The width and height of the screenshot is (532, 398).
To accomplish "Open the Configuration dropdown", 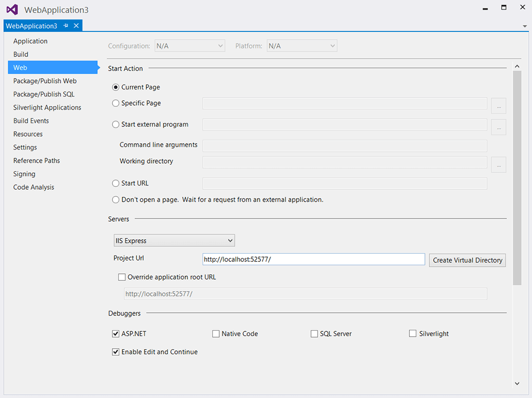I will tap(189, 46).
